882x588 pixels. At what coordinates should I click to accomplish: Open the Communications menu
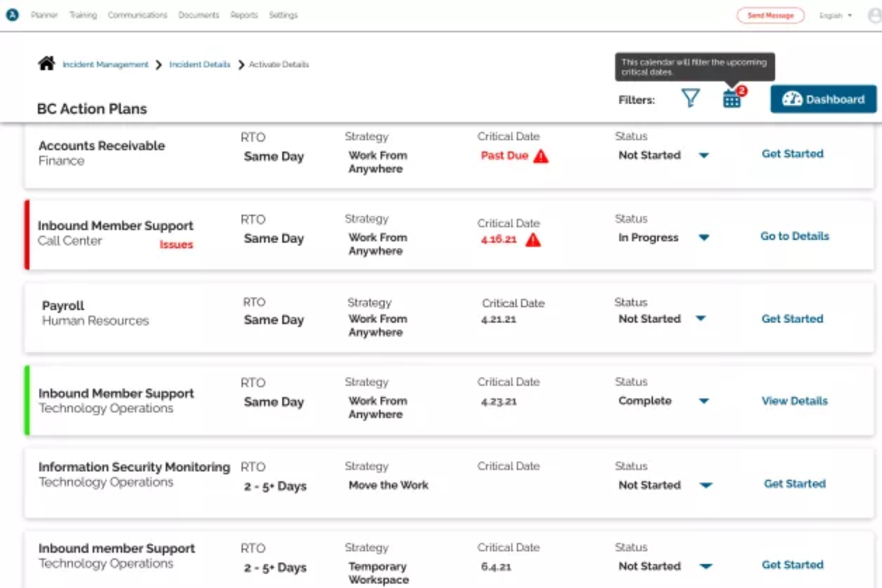coord(137,15)
